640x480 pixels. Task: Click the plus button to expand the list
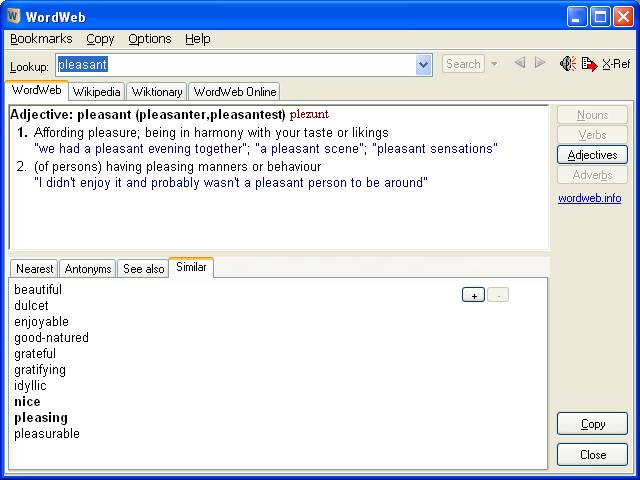pos(473,295)
